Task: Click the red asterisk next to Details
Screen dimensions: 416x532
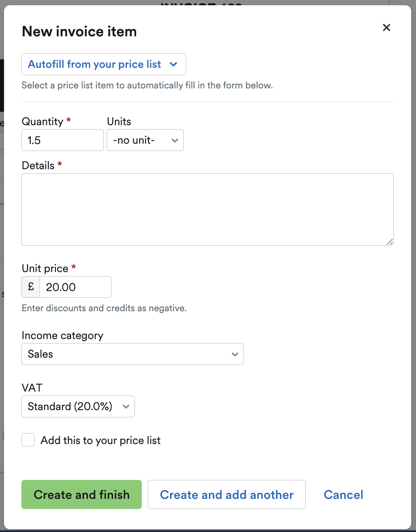Action: (x=59, y=163)
